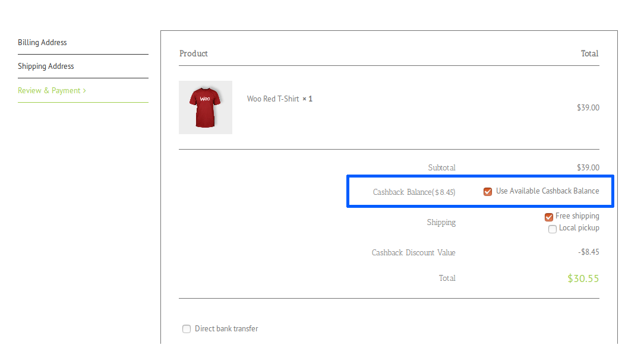
Task: Select the Direct bank transfer payment method
Action: coord(187,328)
